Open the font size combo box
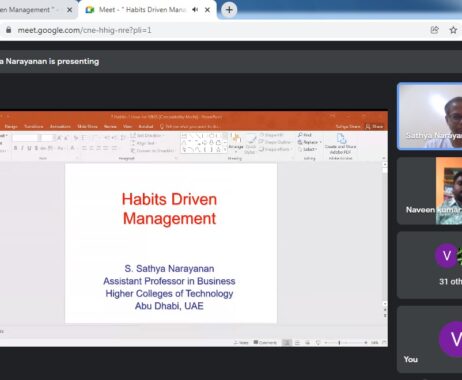Viewport: 462px width, 380px height. (47, 138)
